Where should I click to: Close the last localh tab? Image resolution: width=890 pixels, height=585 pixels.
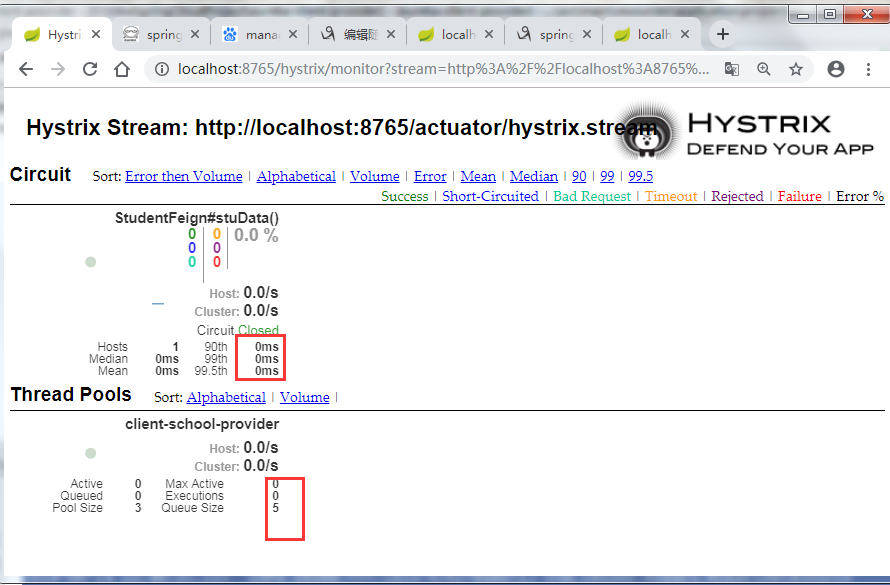[685, 35]
